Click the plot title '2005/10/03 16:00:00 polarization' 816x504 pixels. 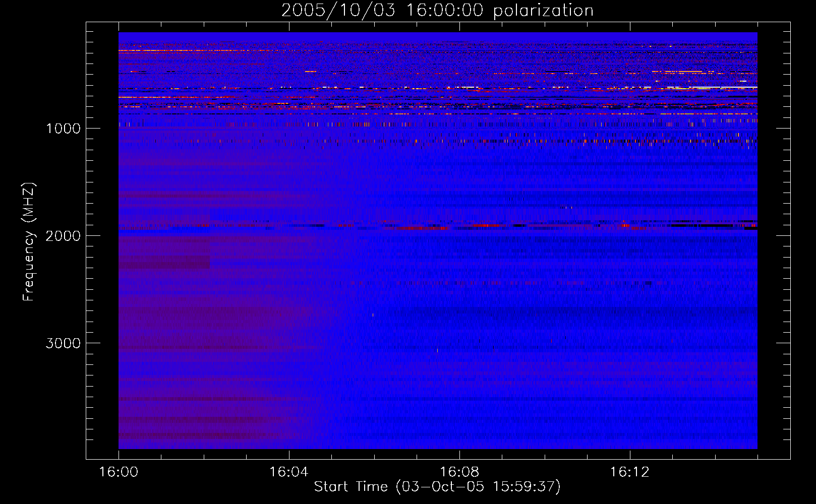[x=437, y=11]
